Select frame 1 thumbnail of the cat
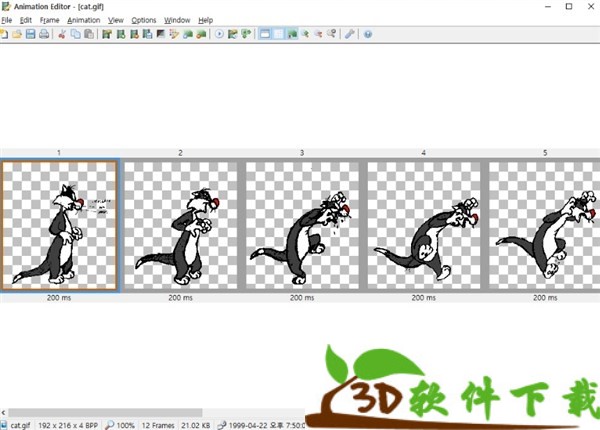600x430 pixels. point(59,225)
